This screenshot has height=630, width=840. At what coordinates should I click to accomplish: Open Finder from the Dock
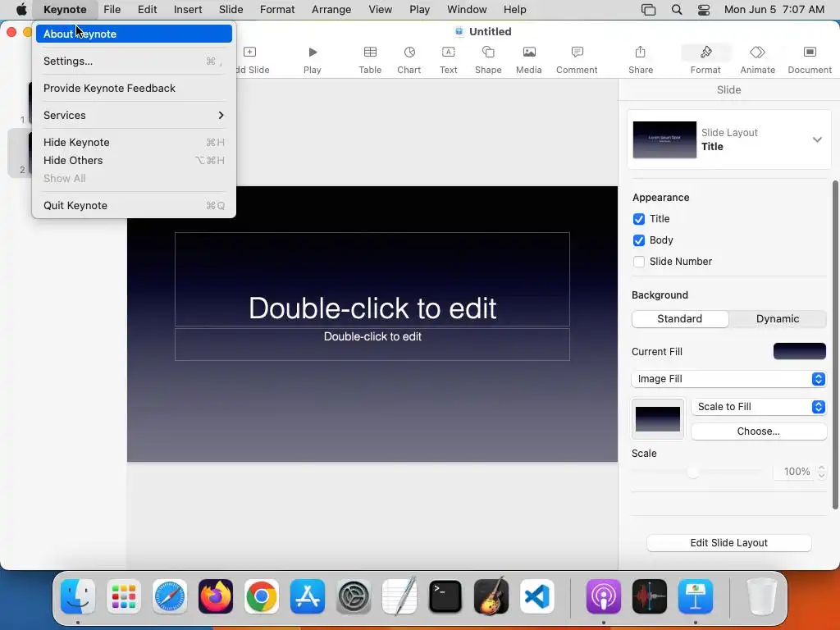[78, 596]
